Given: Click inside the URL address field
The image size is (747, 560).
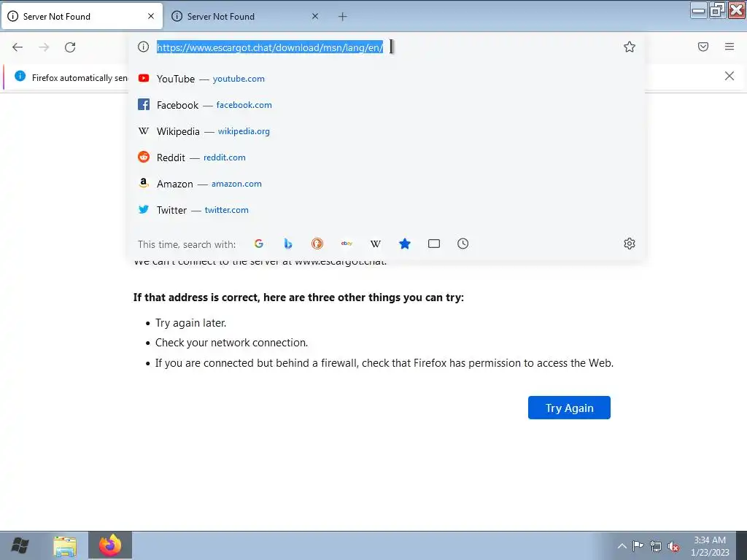Looking at the screenshot, I should (x=386, y=47).
